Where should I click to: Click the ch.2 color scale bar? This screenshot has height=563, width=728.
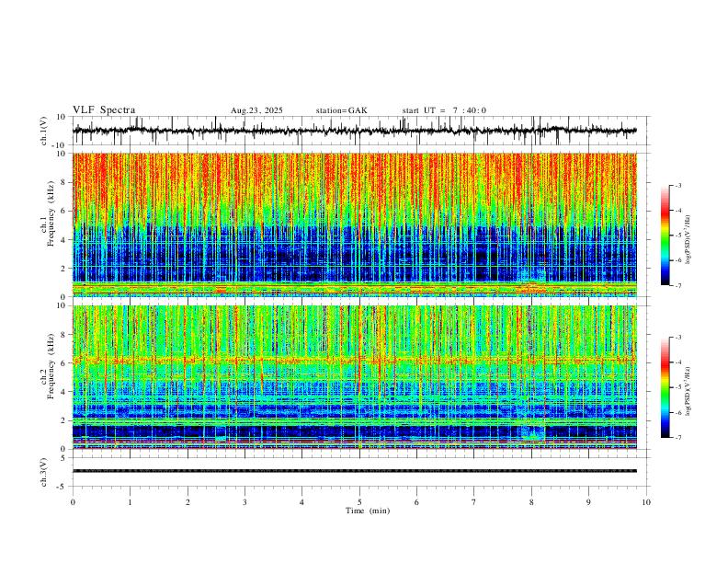pos(665,387)
